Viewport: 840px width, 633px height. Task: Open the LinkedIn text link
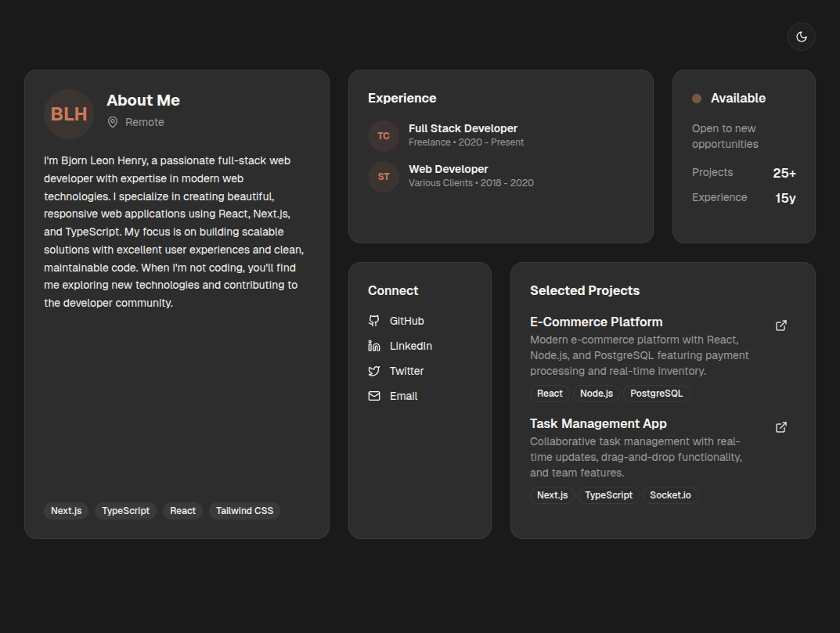(x=411, y=346)
